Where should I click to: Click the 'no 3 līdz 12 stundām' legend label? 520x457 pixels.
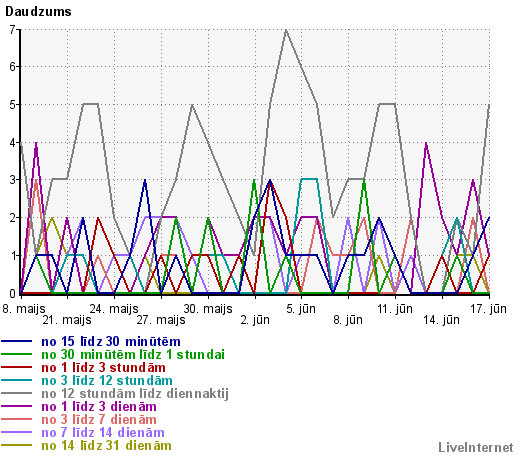[107, 381]
